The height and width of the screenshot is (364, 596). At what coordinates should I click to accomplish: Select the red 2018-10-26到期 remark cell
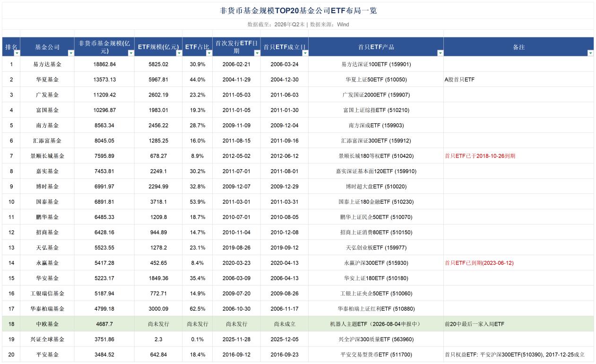(518, 156)
